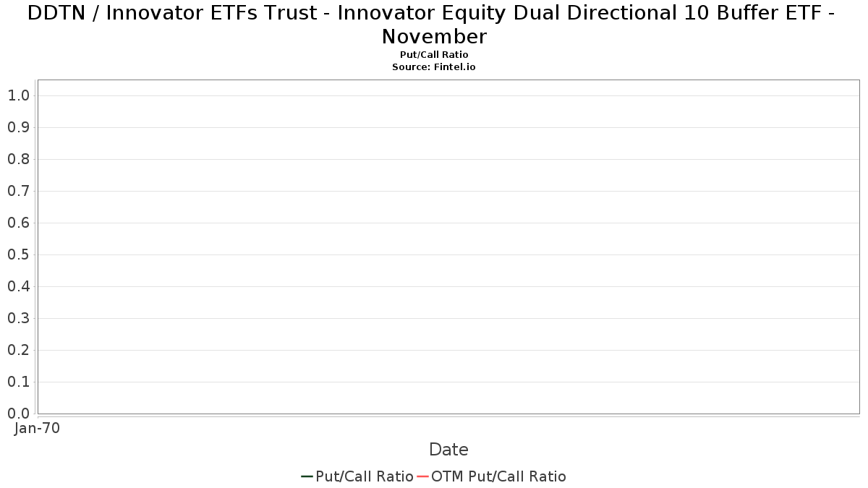
Task: Click the 0.9 y-axis tick label
Action: [18, 127]
